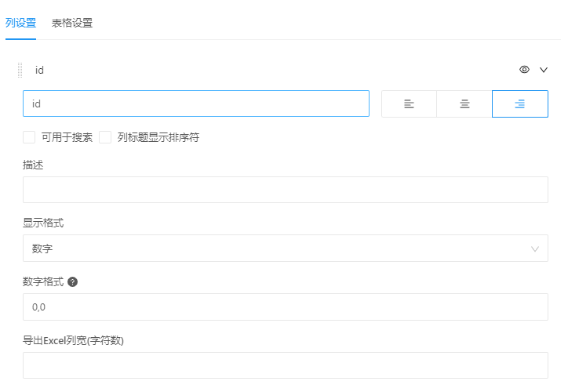Check the 列标题显示排序符 checkbox
Screen dimensions: 568x392
pyautogui.click(x=105, y=137)
